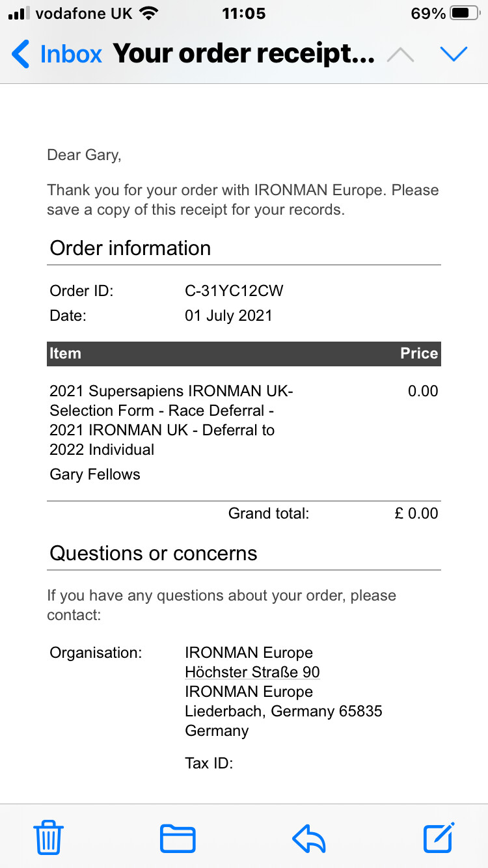Tap the Grand total £ 0.00 amount
Screen dimensions: 488x868
coord(416,513)
